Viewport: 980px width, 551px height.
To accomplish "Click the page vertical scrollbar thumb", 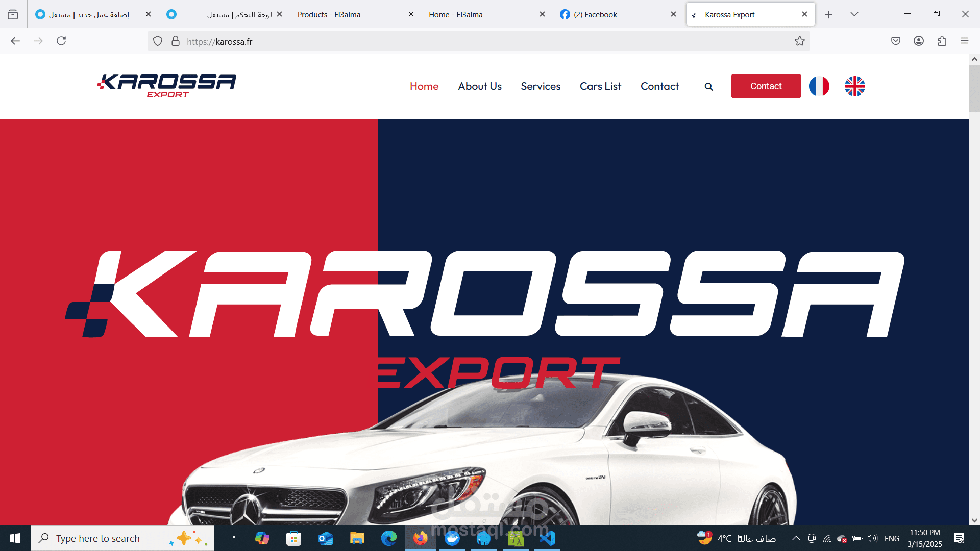I will coord(974,88).
